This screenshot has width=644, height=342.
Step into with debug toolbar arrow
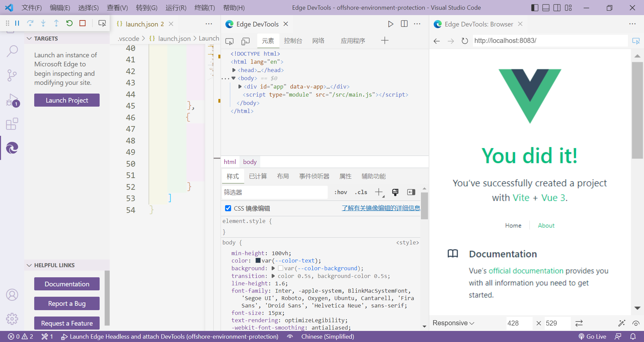(x=43, y=23)
